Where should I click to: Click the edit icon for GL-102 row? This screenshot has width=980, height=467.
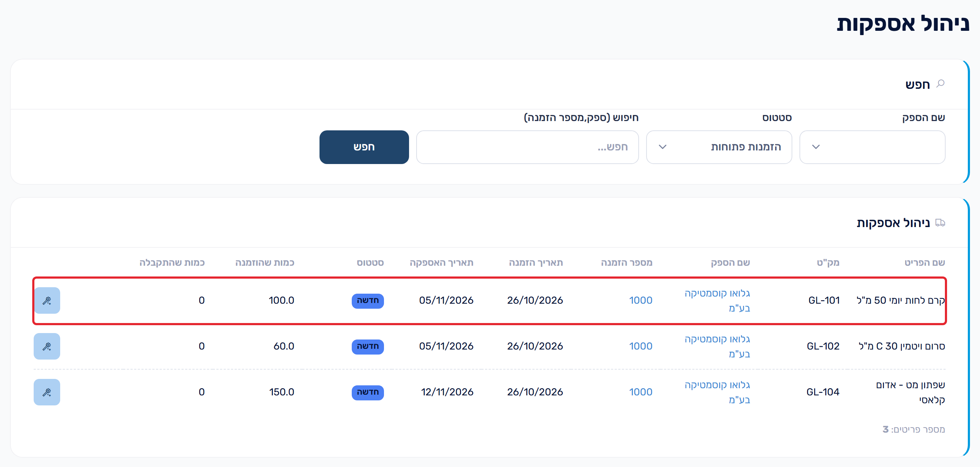click(47, 346)
